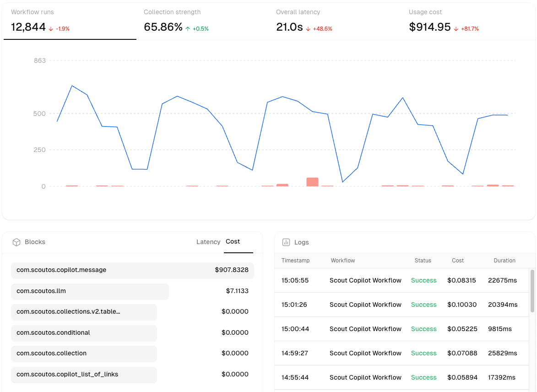The image size is (537, 392).
Task: Click the logs panel vertical scrollbar
Action: [x=532, y=291]
